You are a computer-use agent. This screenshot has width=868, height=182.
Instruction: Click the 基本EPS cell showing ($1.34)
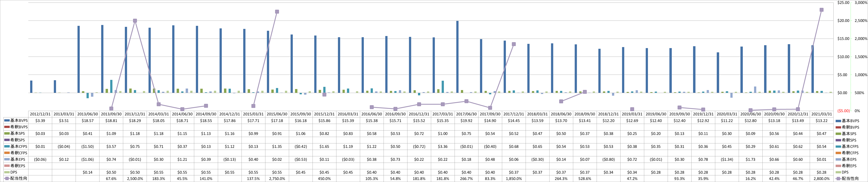pyautogui.click(x=727, y=159)
